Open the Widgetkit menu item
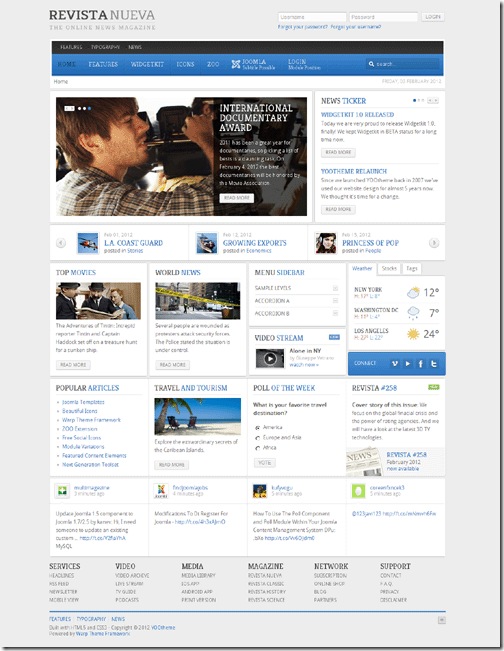This screenshot has height=651, width=504. (147, 64)
